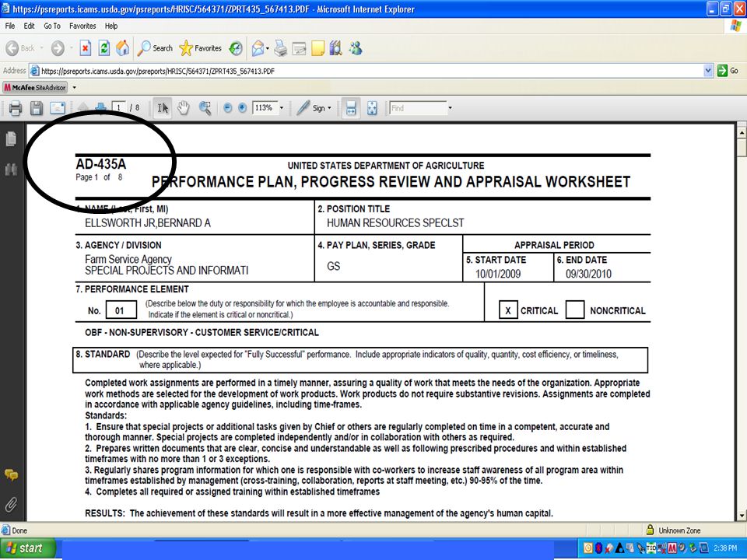
Task: Expand the Sign dropdown menu
Action: coord(329,108)
